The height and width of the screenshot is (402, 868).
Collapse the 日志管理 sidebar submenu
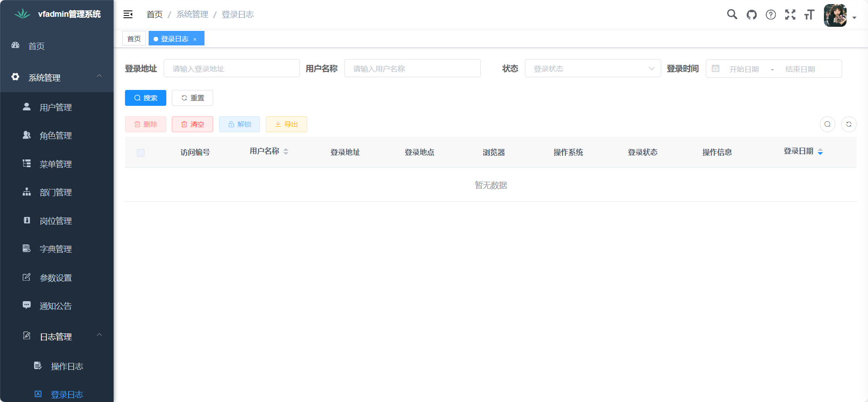coord(57,337)
